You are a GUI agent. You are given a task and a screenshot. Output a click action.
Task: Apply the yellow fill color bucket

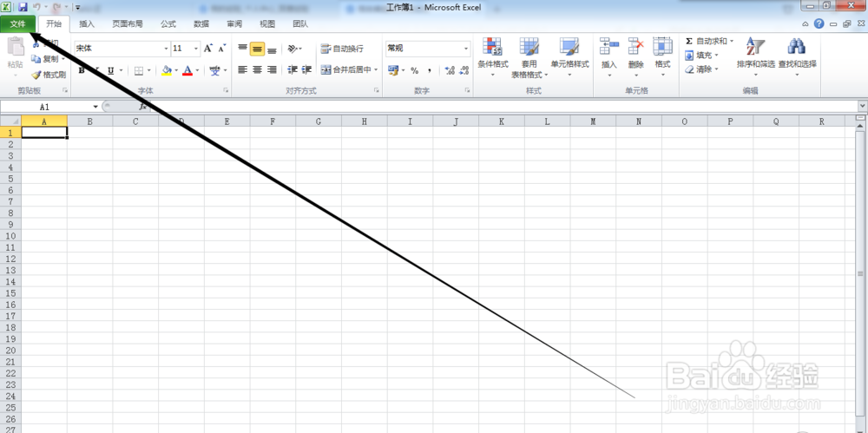click(x=167, y=70)
